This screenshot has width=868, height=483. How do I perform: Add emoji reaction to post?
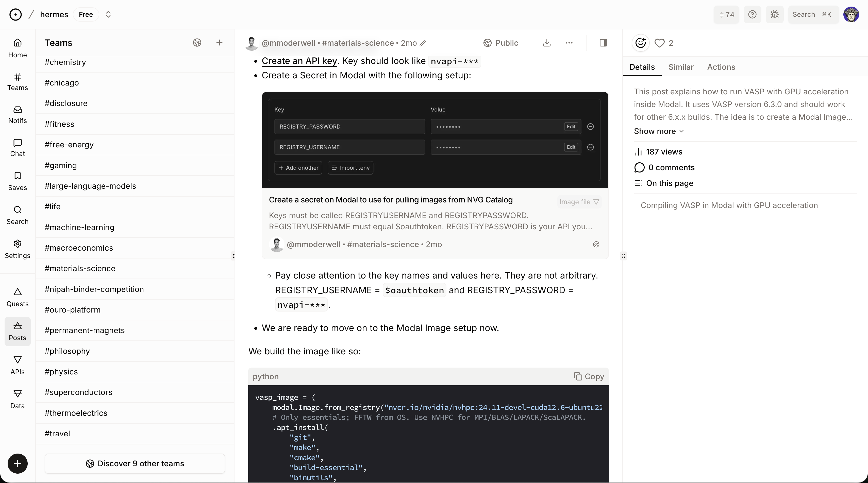click(640, 43)
